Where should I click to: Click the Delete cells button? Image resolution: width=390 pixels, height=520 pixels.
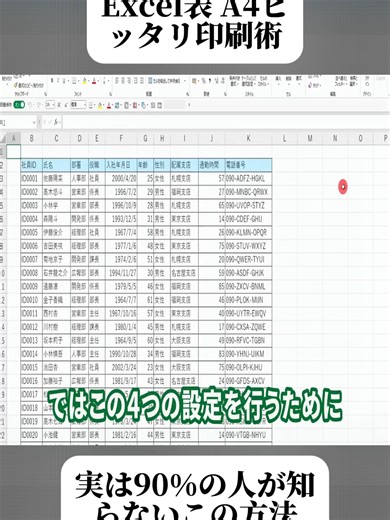coord(289,81)
